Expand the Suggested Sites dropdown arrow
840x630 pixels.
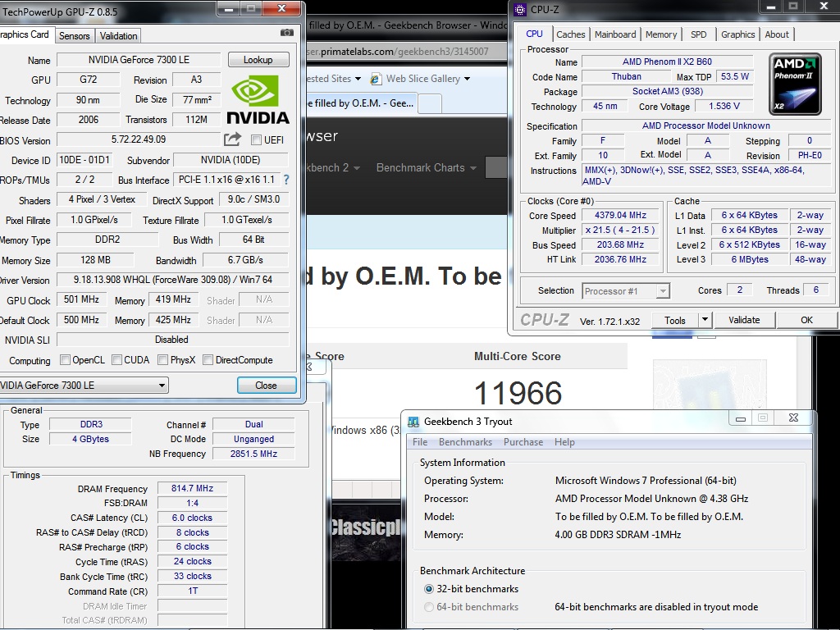pos(358,79)
